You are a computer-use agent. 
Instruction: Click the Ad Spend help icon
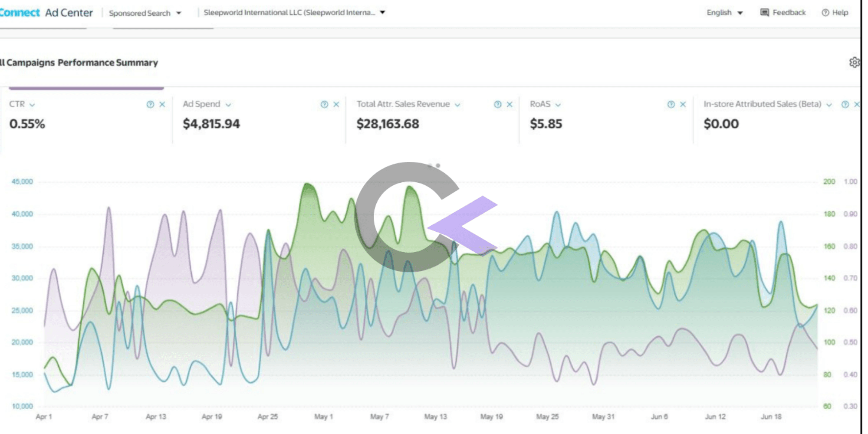tap(324, 104)
